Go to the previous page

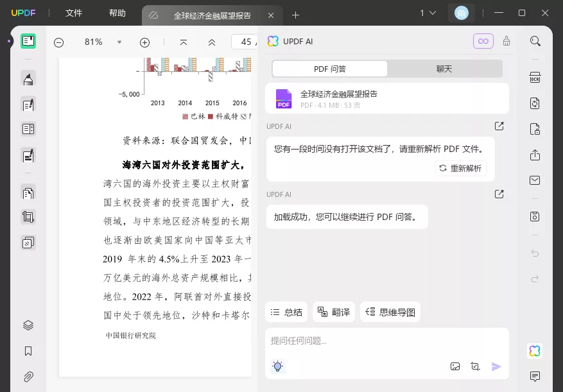(x=212, y=43)
